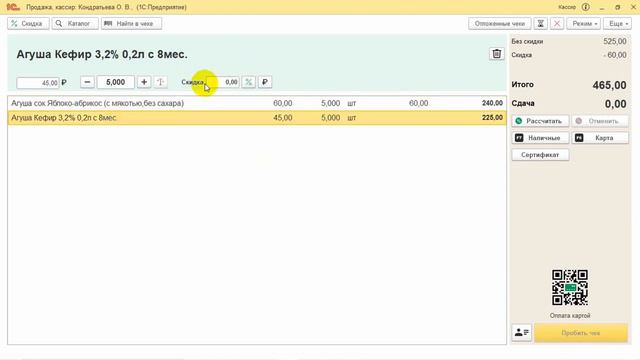640x360 pixels.
Task: Click the 240,00 total cell
Action: pos(492,103)
